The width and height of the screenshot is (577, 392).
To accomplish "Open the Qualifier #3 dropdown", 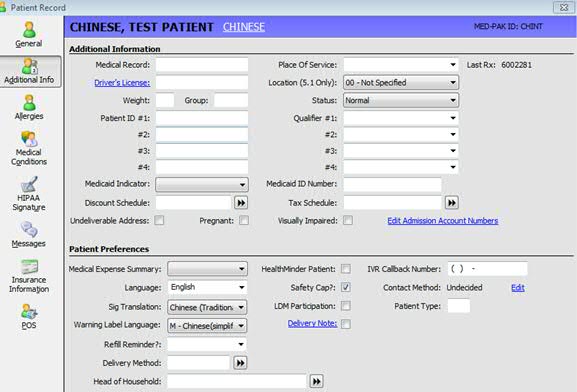I will [x=401, y=151].
